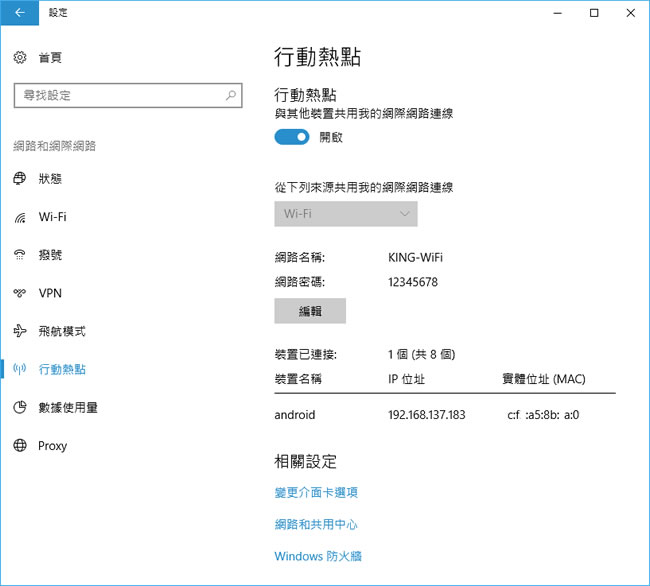Viewport: 650px width, 586px height.
Task: Open the 網路和共用中心 link
Action: pos(316,524)
